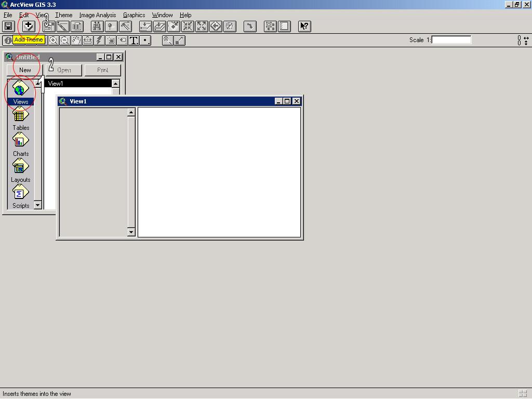Click the Find binoculars icon
Screen dimensions: 532x399
[x=97, y=26]
